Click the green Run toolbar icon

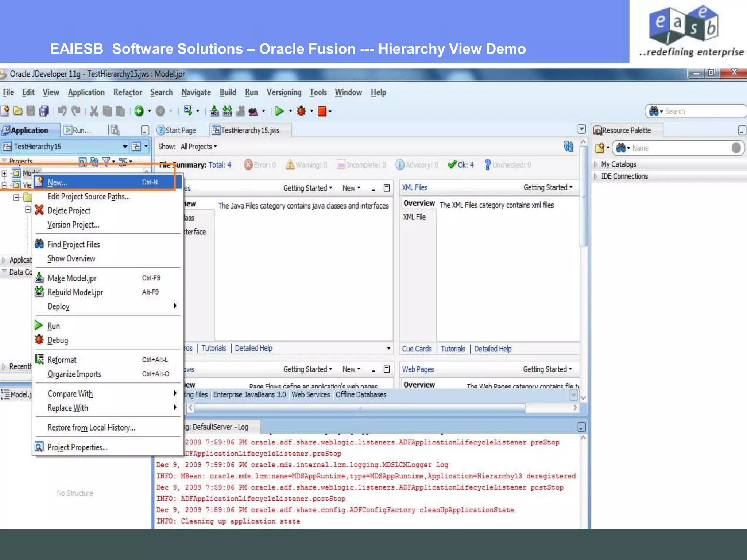tap(279, 111)
